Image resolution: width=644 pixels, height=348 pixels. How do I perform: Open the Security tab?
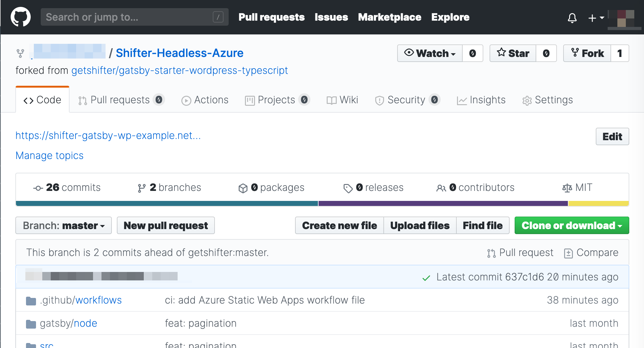pyautogui.click(x=408, y=100)
